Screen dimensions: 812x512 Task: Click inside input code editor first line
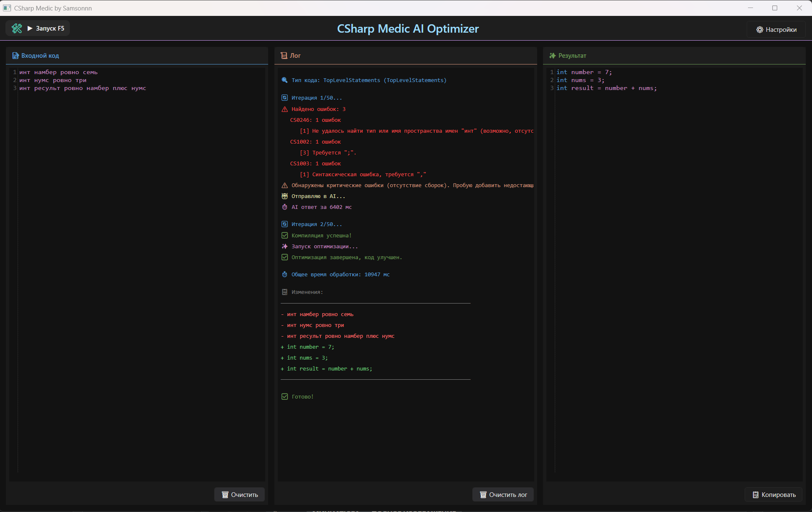[x=59, y=72]
